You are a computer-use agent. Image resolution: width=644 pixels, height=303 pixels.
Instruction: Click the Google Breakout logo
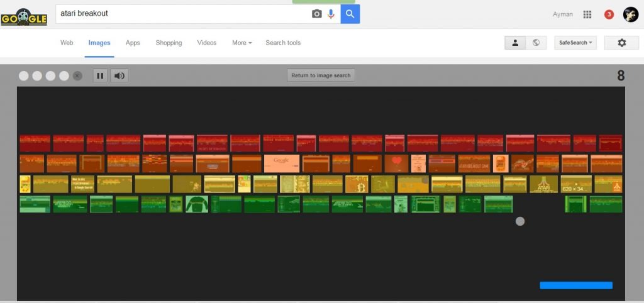pos(24,17)
